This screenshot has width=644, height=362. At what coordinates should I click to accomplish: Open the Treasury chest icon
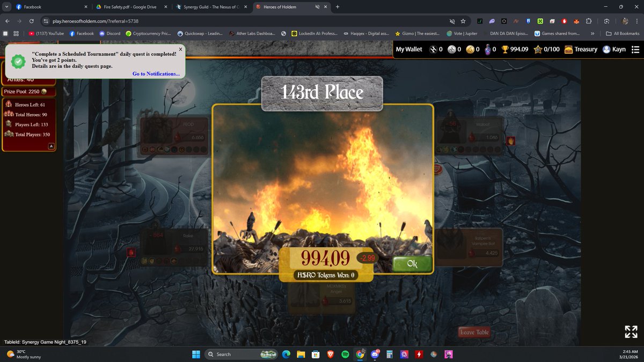pyautogui.click(x=569, y=49)
